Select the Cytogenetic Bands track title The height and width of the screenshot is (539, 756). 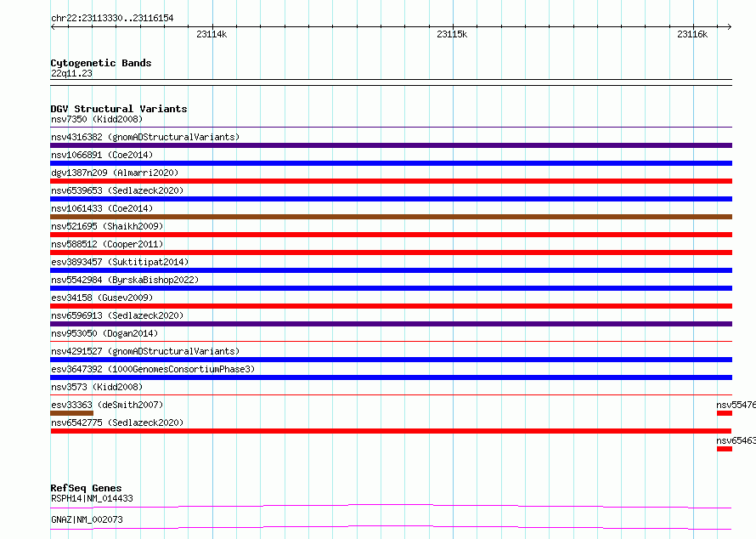click(101, 63)
